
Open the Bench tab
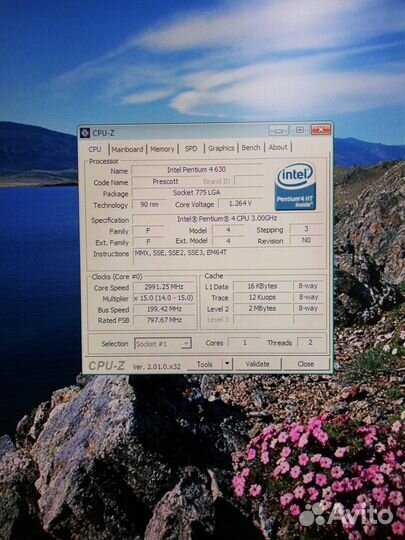(251, 147)
